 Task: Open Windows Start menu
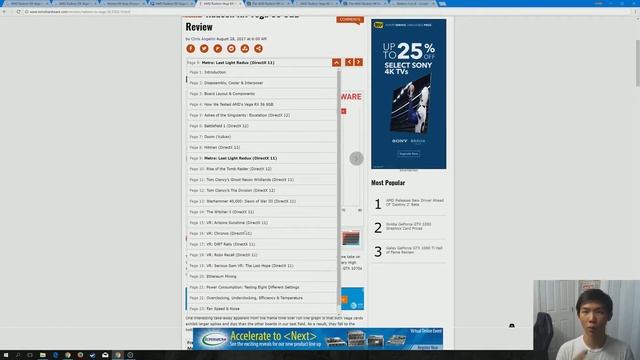coord(5,355)
